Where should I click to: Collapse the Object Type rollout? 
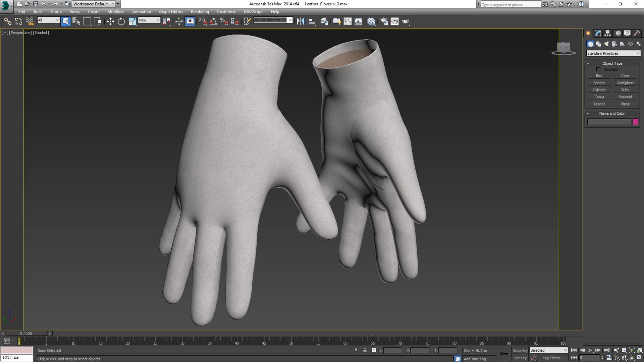coord(612,63)
